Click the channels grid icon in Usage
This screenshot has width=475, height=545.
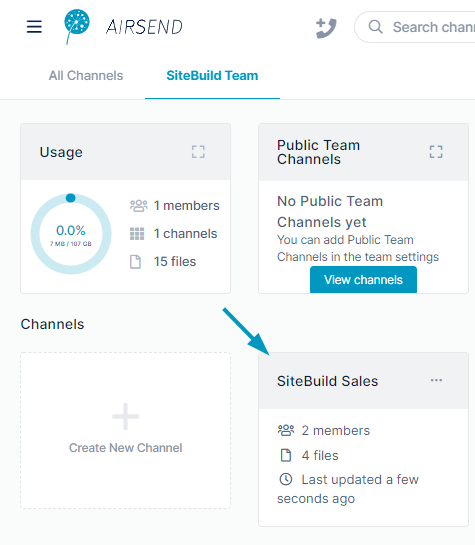[x=137, y=234]
